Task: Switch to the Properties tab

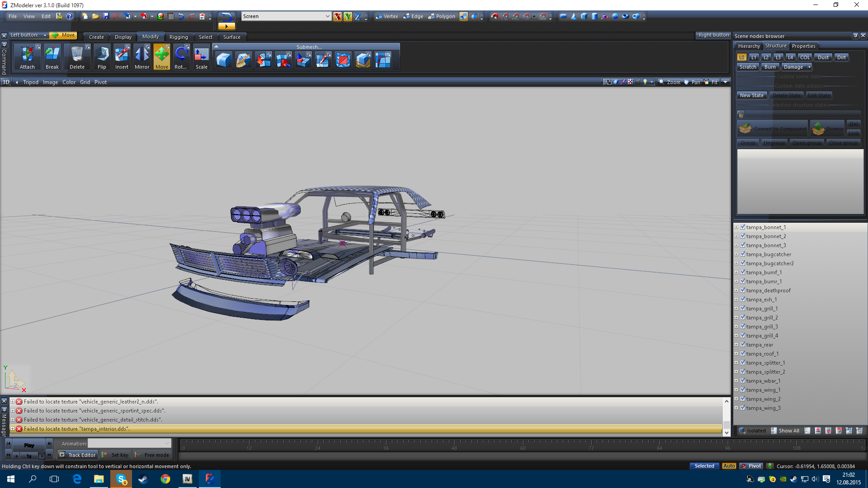Action: (803, 46)
